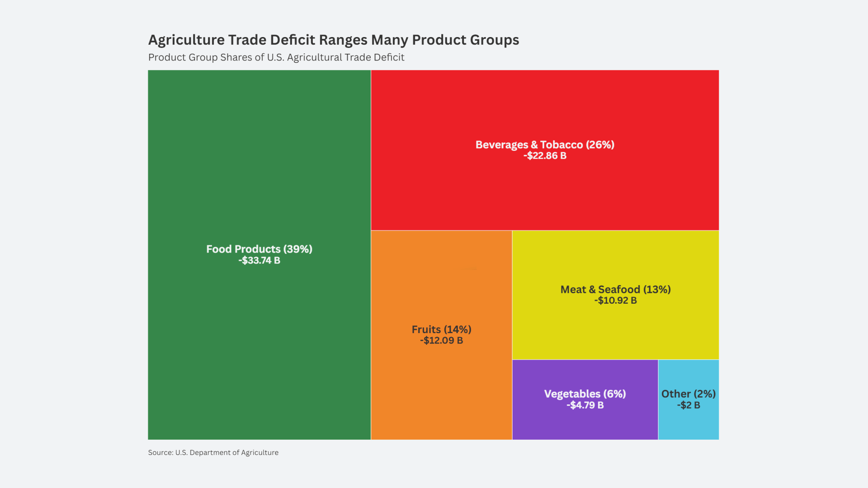The width and height of the screenshot is (868, 488).
Task: Click the green Food Products treemap block
Action: (x=259, y=255)
